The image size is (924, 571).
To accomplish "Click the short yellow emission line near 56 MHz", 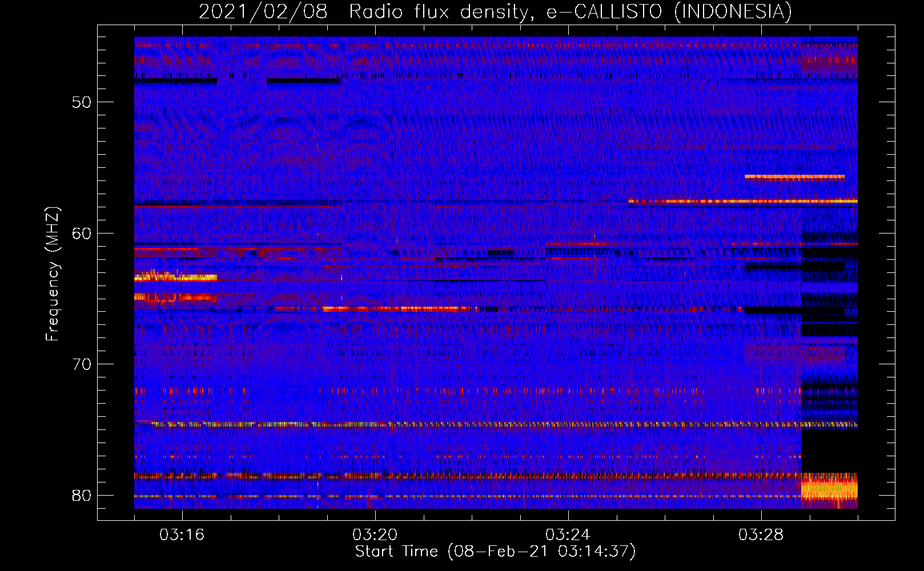I will click(794, 176).
